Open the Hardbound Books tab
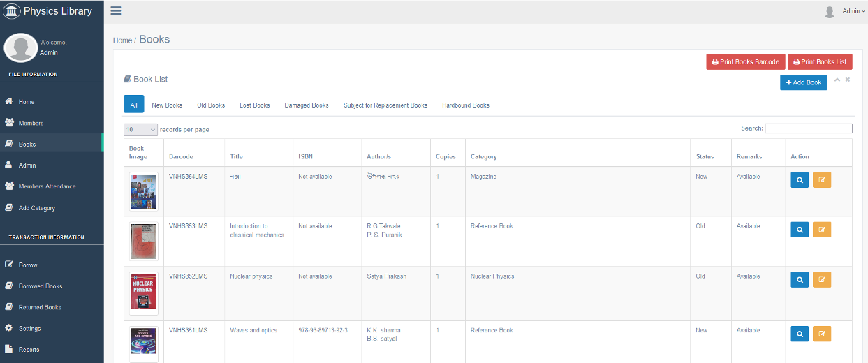Viewport: 868px width, 363px height. point(465,105)
